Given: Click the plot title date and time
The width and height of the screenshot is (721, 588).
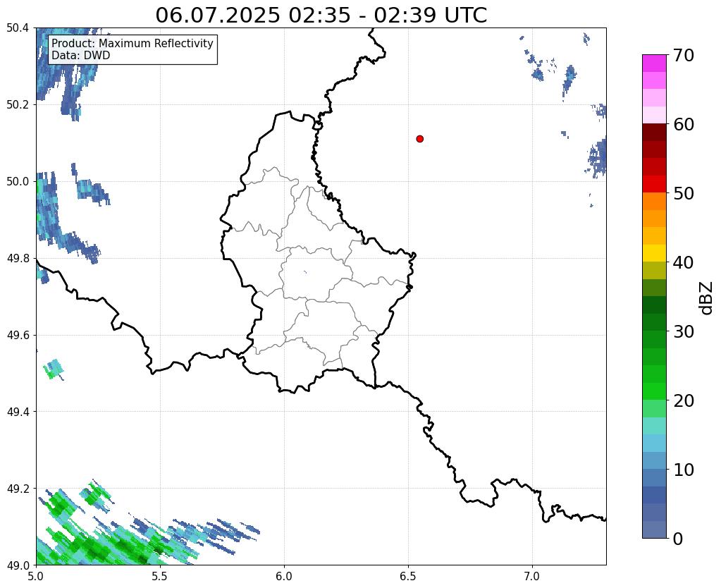Looking at the screenshot, I should [x=321, y=15].
